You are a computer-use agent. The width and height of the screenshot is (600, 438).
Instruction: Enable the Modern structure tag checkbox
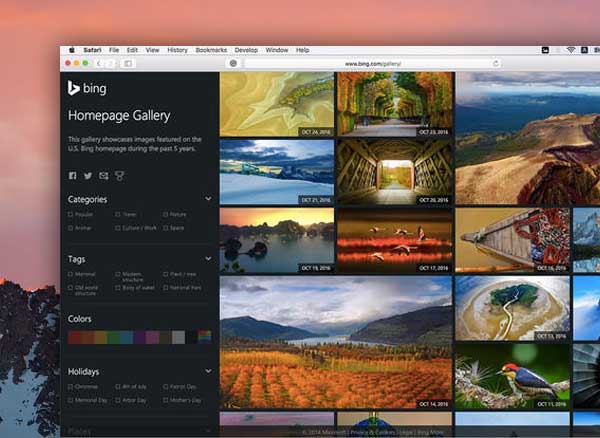[x=118, y=274]
